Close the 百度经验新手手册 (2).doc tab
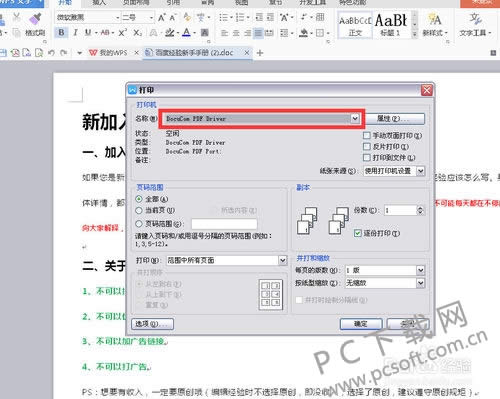Viewport: 500px width, 399px height. point(247,53)
